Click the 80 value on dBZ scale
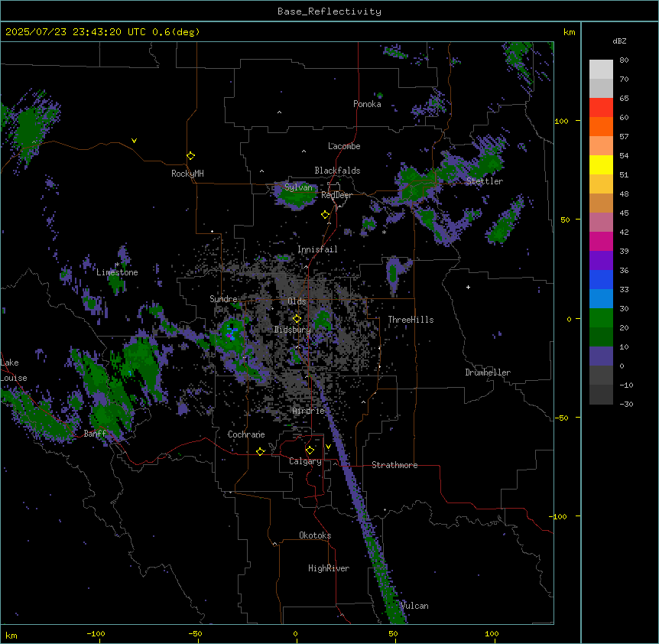The height and width of the screenshot is (644, 659). pos(624,60)
